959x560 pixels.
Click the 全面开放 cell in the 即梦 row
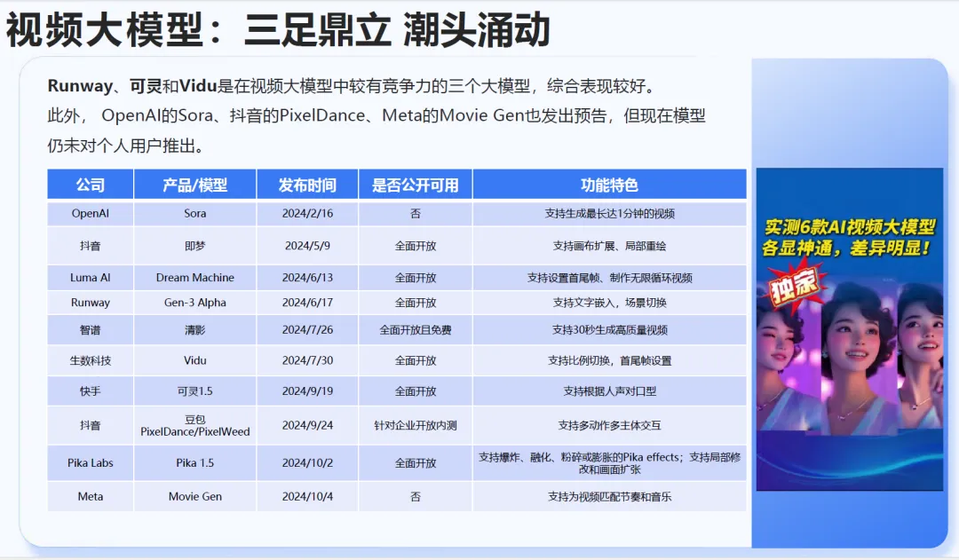coord(416,246)
